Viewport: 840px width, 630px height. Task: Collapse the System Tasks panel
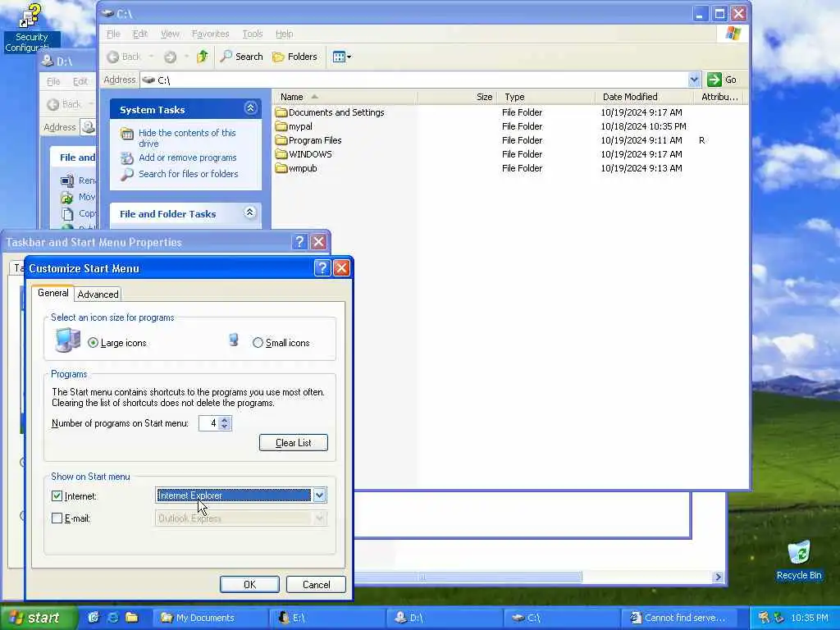click(x=250, y=108)
